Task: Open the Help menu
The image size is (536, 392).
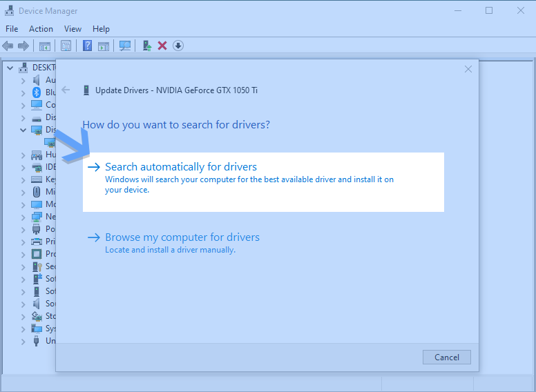Action: point(101,29)
